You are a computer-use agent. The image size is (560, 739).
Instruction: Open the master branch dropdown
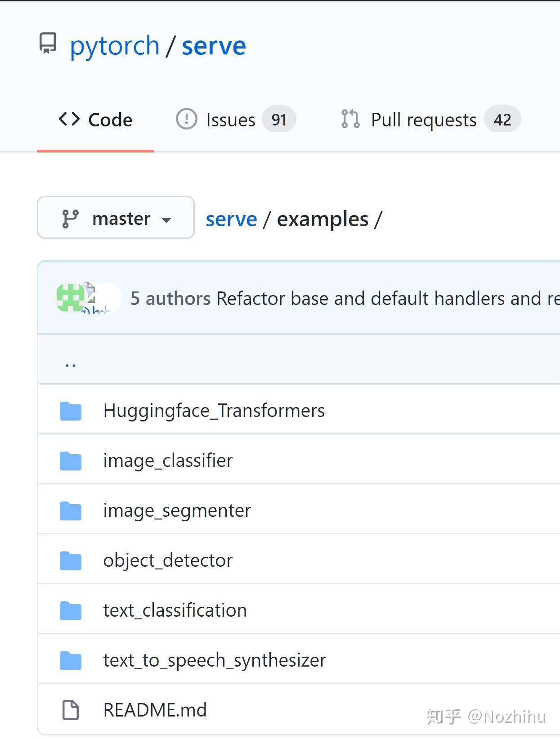pyautogui.click(x=116, y=218)
